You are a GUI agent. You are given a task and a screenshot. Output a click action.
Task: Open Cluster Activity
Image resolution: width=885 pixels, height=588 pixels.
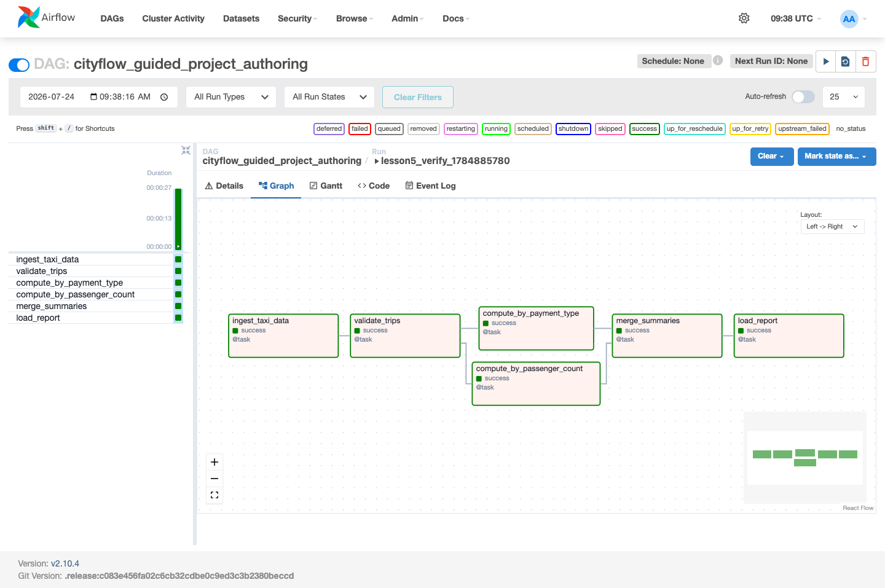click(173, 18)
